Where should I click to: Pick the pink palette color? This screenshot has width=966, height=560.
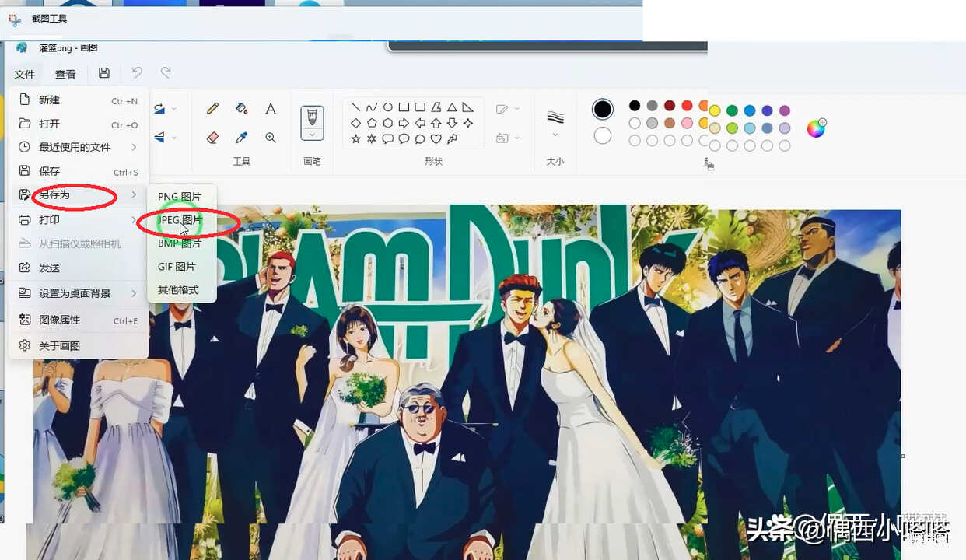click(x=687, y=123)
